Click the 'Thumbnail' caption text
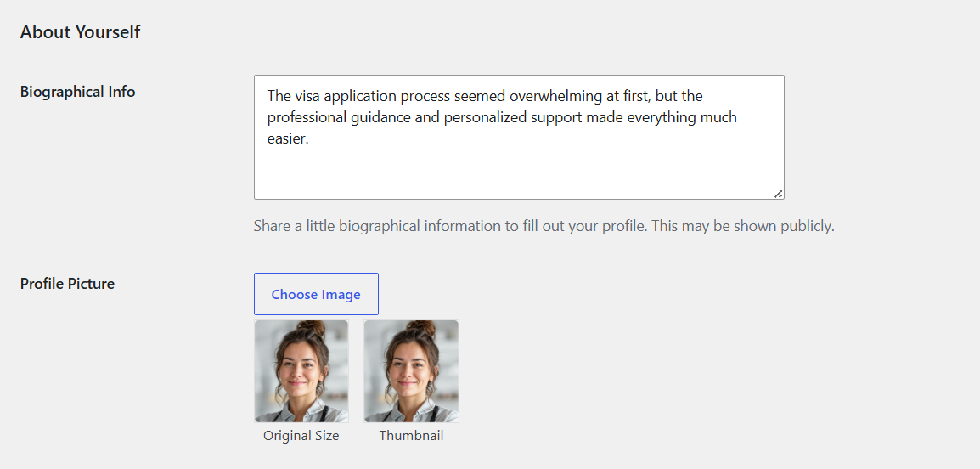 pyautogui.click(x=411, y=436)
